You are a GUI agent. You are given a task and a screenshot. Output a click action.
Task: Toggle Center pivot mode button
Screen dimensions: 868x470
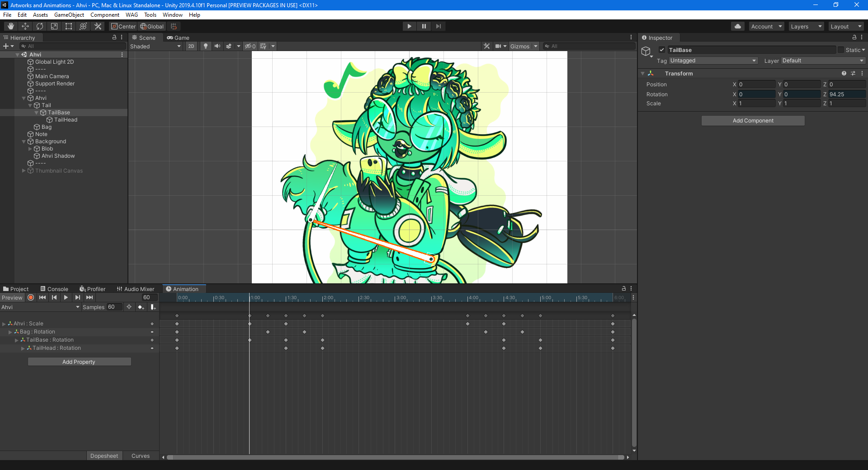click(x=123, y=26)
